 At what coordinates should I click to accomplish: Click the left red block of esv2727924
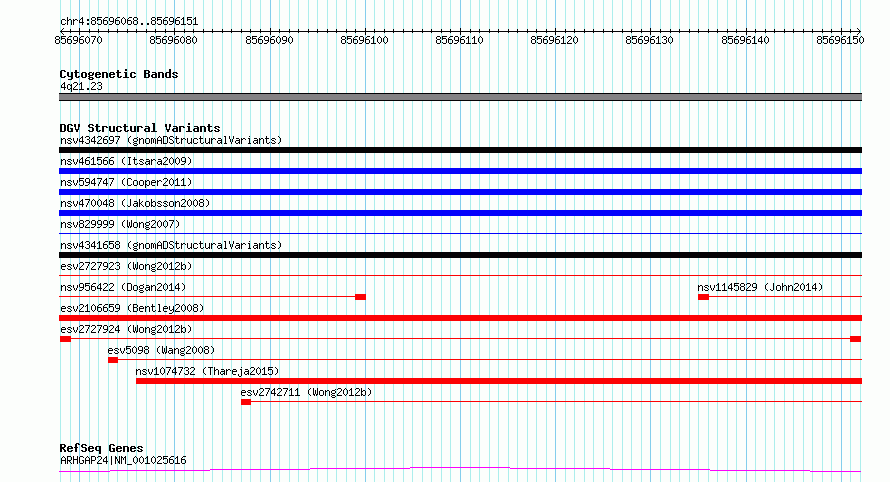tap(65, 339)
